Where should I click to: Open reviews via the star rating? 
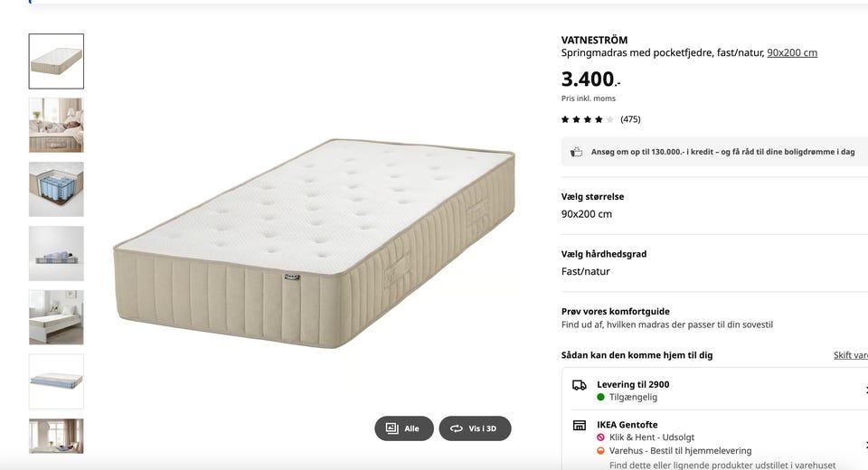587,119
